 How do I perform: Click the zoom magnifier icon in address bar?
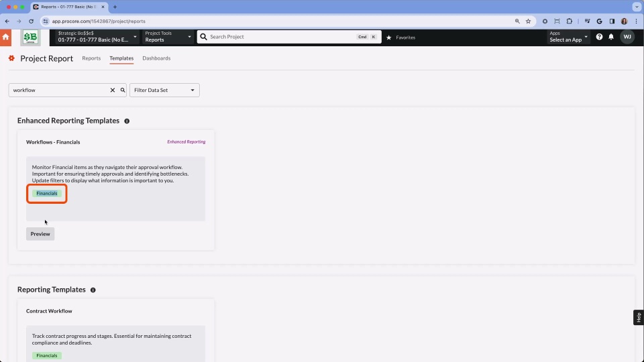(x=517, y=21)
